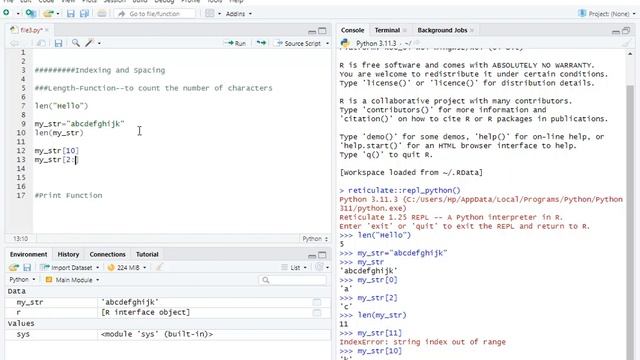Click Show in new window icon
The height and width of the screenshot is (360, 640).
pyautogui.click(x=41, y=43)
